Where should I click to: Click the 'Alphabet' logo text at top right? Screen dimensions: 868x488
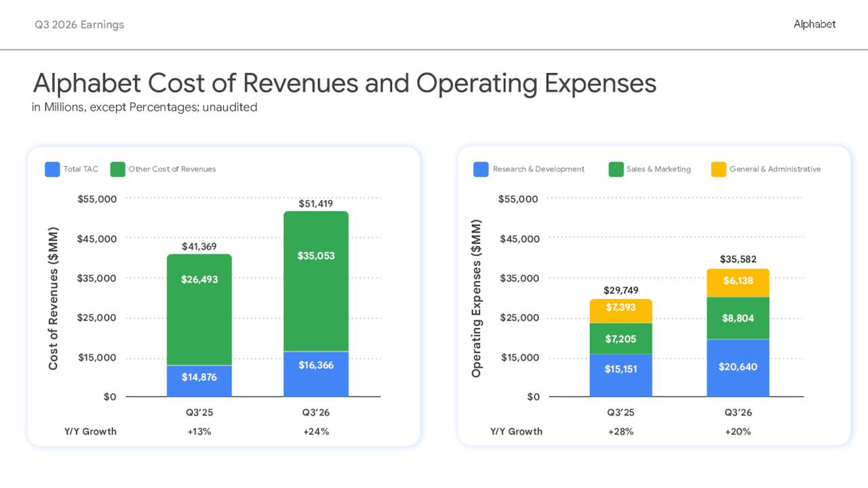click(814, 24)
